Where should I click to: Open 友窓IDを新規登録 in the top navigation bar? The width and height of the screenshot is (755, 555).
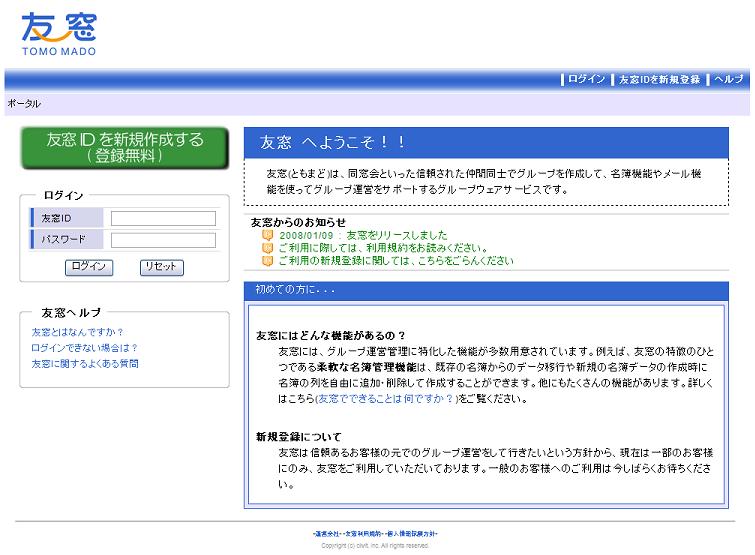[659, 79]
